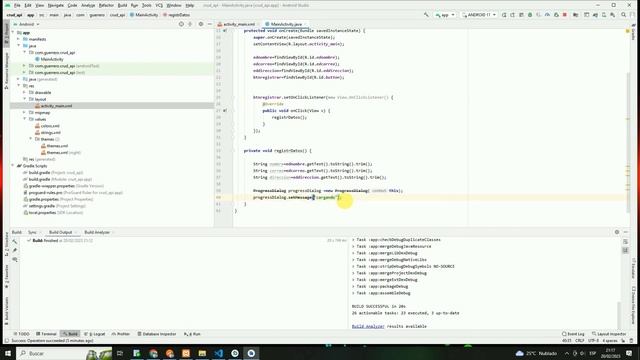Select the Build Output tab
640x360 pixels.
click(60, 232)
